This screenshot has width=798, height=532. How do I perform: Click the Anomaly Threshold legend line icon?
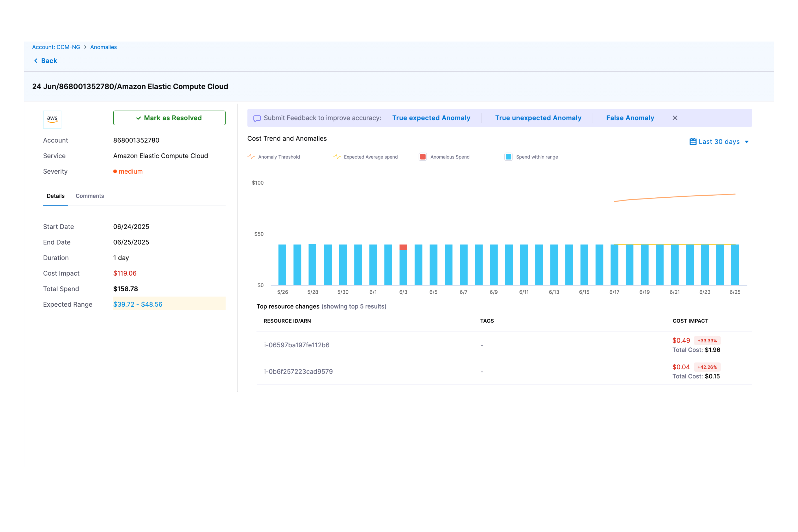point(251,157)
